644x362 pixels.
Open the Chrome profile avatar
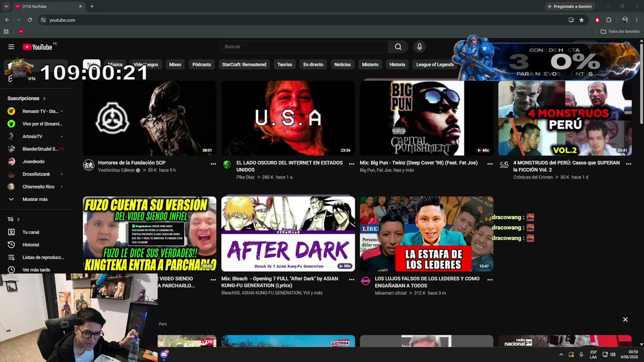[625, 20]
